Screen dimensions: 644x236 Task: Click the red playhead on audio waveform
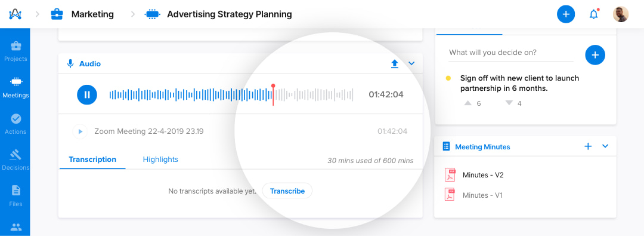(273, 94)
